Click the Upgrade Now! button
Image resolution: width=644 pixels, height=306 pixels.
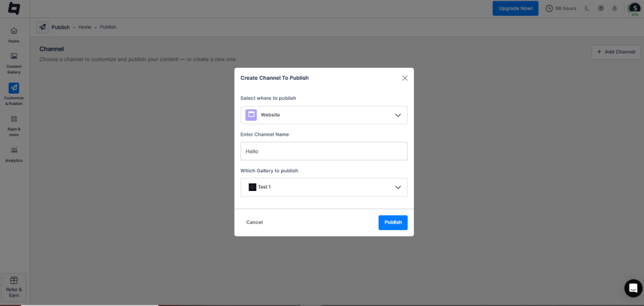tap(516, 8)
